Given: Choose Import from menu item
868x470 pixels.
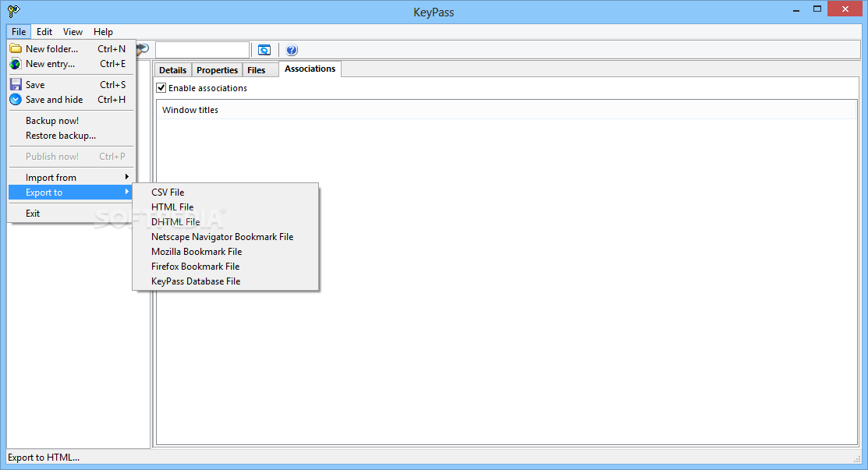Looking at the screenshot, I should (72, 178).
